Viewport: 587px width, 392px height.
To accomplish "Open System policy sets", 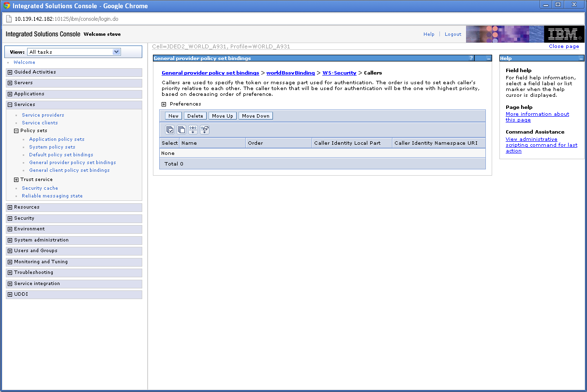I will (52, 147).
